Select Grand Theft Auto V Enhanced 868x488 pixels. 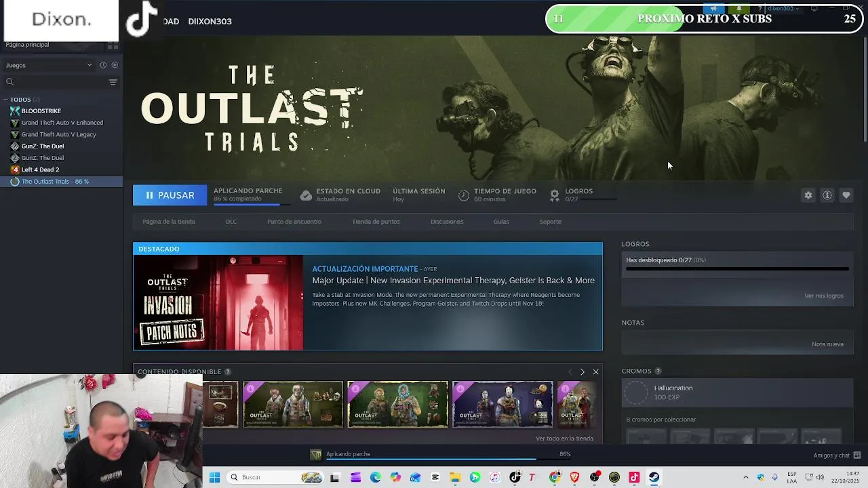[x=62, y=123]
